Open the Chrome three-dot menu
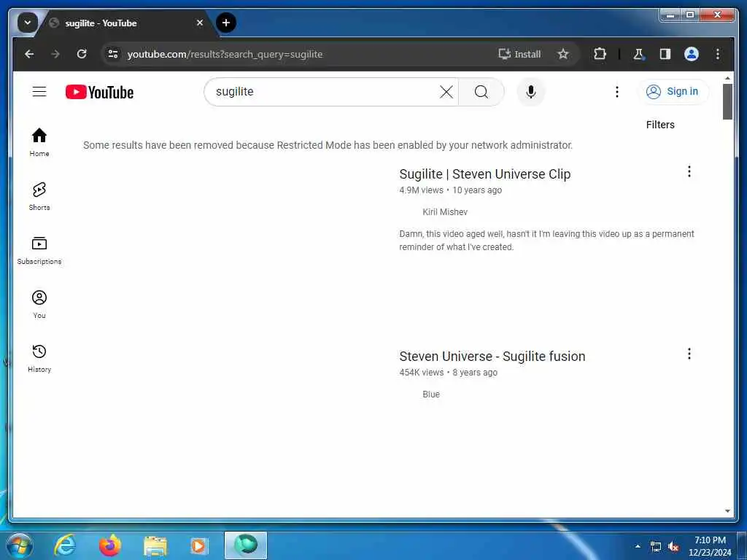 [x=718, y=54]
